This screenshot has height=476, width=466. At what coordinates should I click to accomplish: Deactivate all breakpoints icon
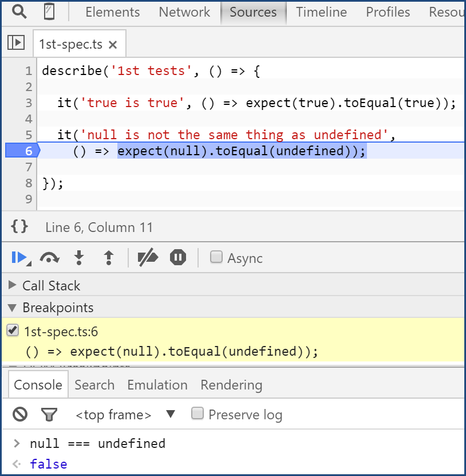(148, 258)
